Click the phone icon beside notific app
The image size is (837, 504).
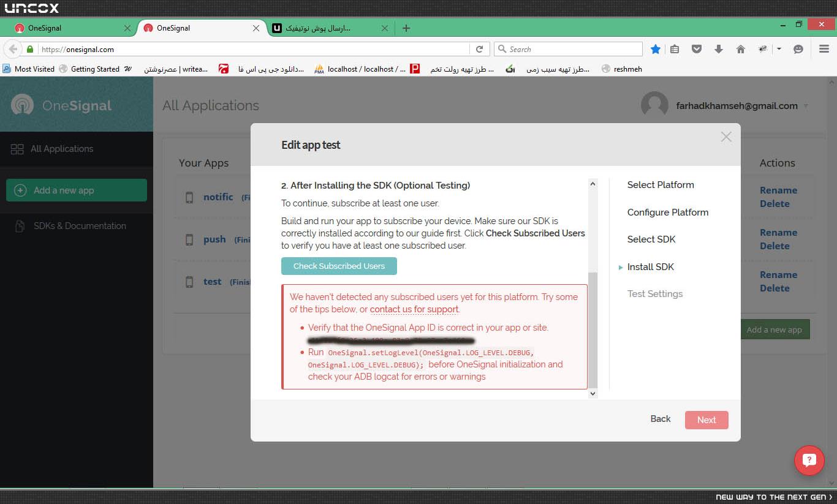(x=189, y=197)
